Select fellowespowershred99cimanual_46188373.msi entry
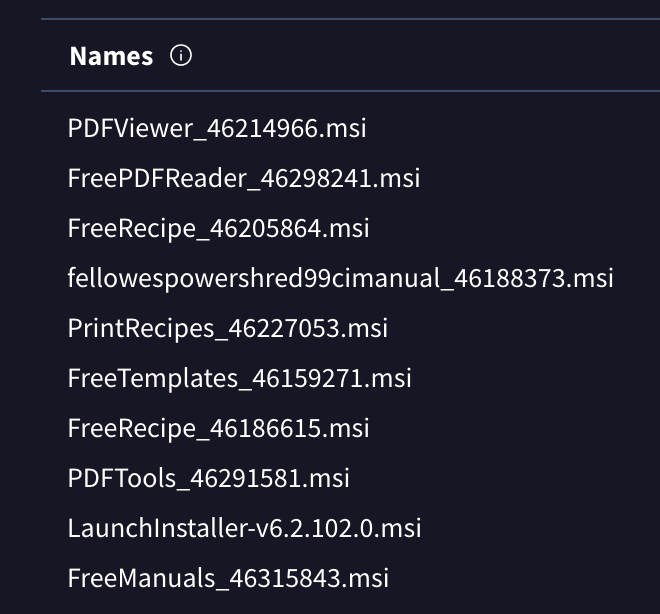 341,279
